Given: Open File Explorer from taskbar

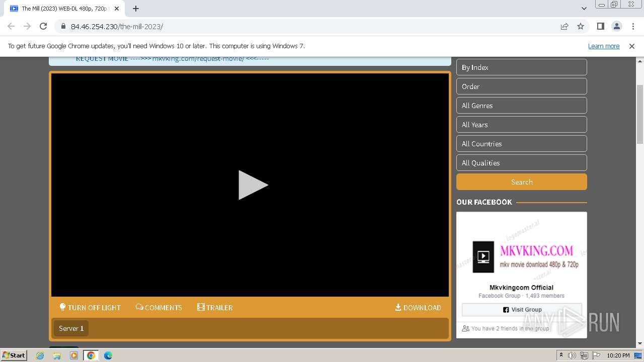Looking at the screenshot, I should (57, 355).
